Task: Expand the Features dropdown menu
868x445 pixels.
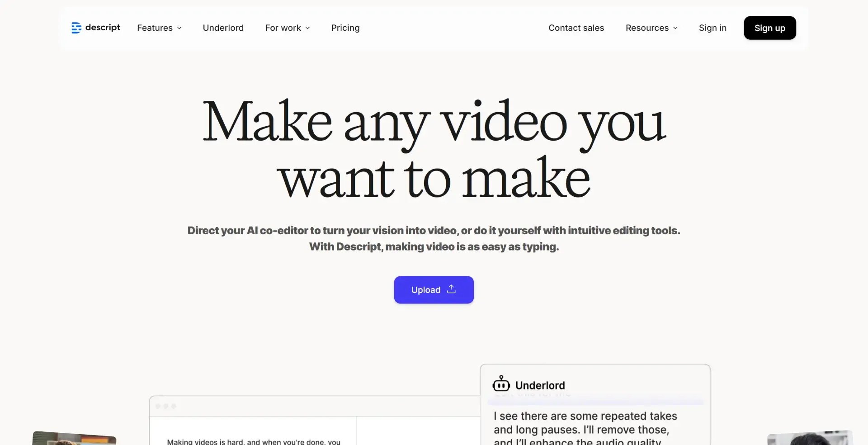Action: tap(159, 28)
